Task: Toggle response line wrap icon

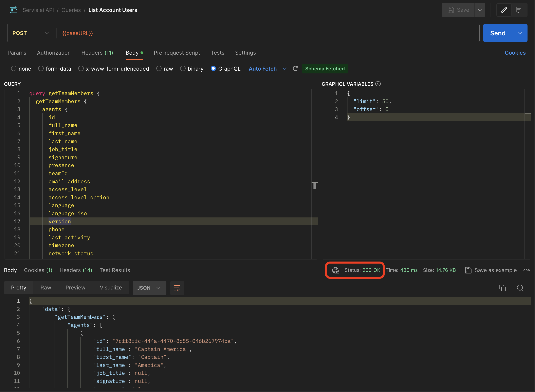Action: coord(177,288)
